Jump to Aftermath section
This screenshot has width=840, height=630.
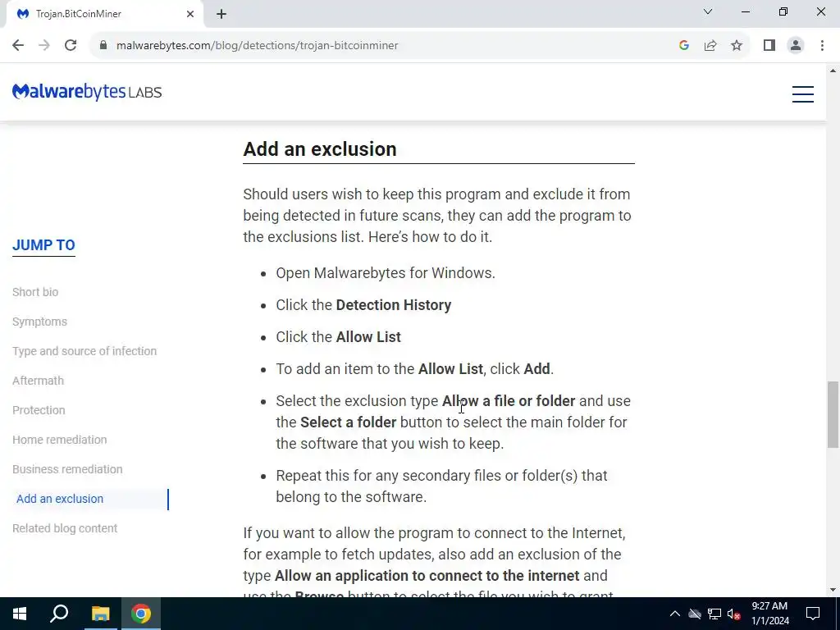click(38, 381)
